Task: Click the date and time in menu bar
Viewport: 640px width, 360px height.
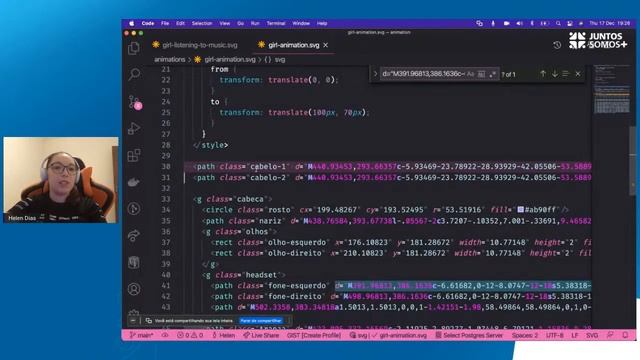Action: tap(609, 24)
